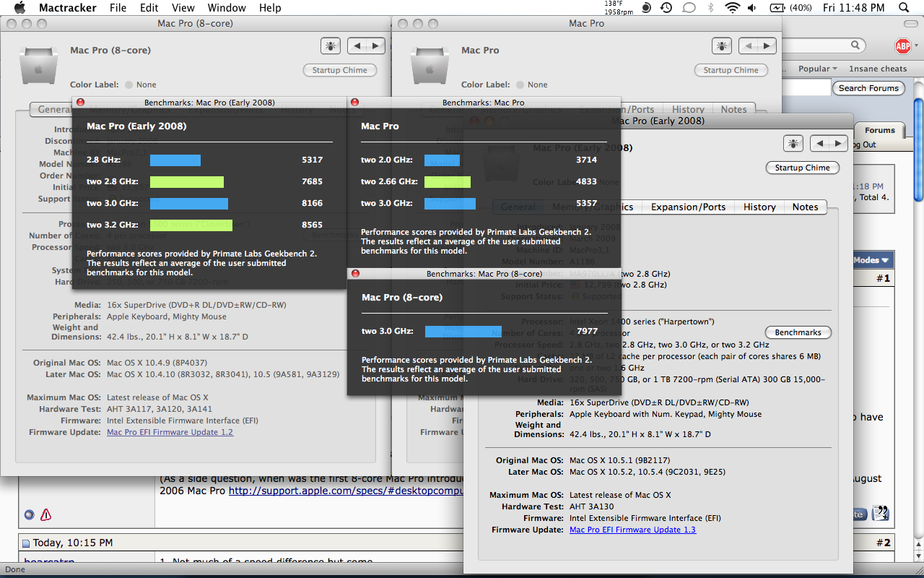
Task: Play Startup Chime in Mac Pro (Early 2008) window
Action: 803,168
